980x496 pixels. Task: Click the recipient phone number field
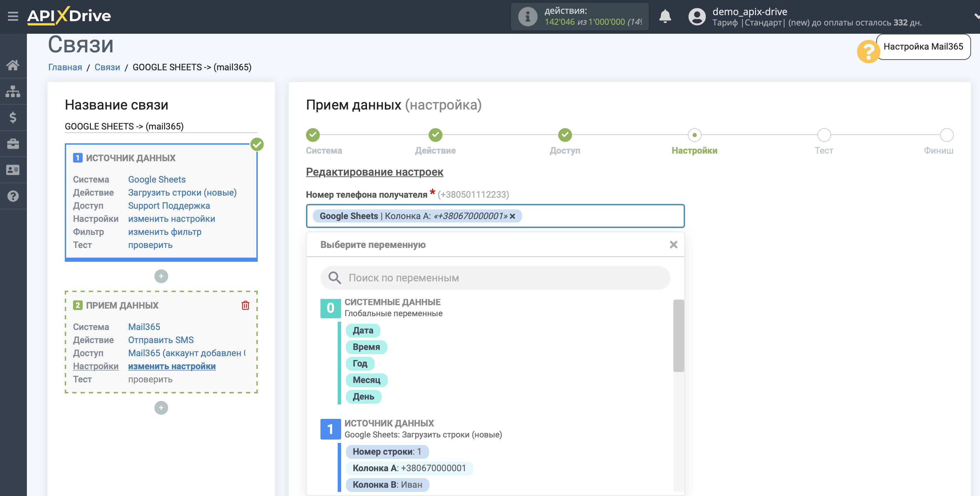tap(495, 216)
